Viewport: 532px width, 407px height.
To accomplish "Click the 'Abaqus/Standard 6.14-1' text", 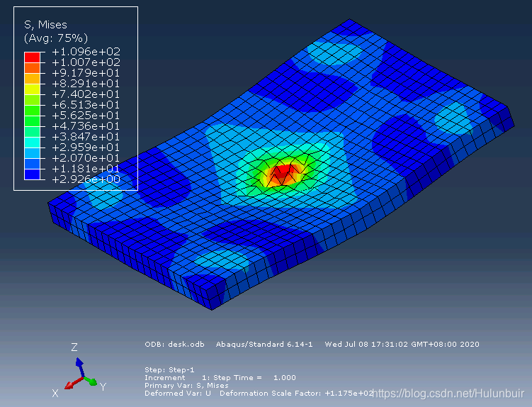I will pyautogui.click(x=264, y=345).
